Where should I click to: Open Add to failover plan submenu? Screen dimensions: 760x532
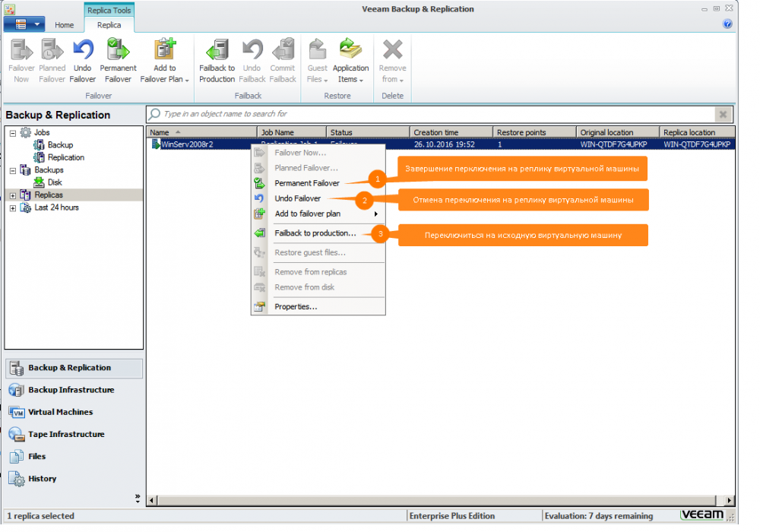click(318, 214)
